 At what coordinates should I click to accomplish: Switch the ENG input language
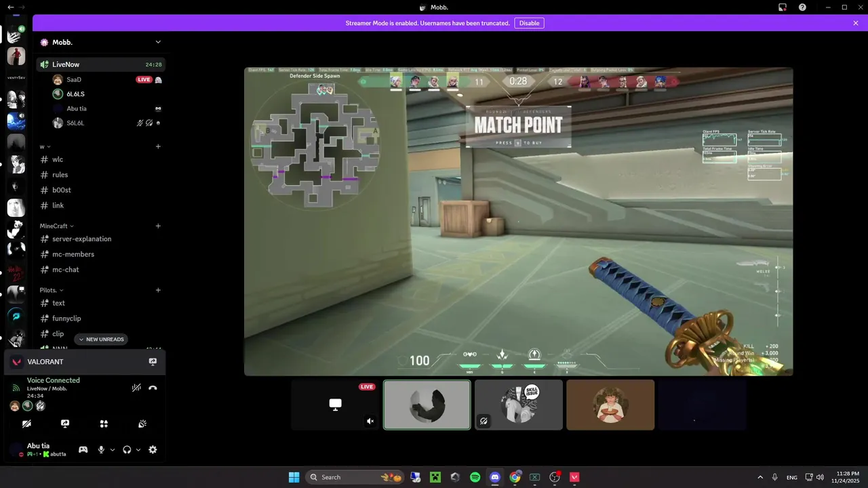click(x=792, y=477)
